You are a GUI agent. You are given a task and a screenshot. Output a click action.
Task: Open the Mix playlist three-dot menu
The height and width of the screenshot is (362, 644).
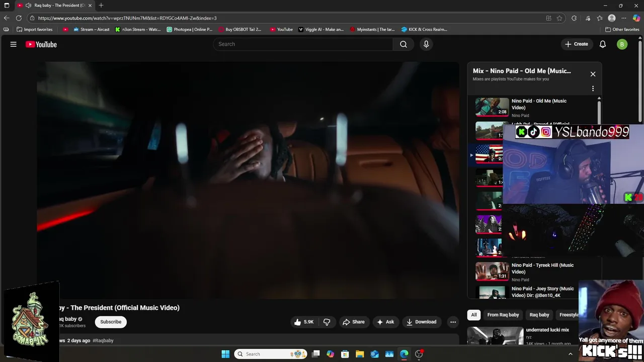click(x=593, y=88)
